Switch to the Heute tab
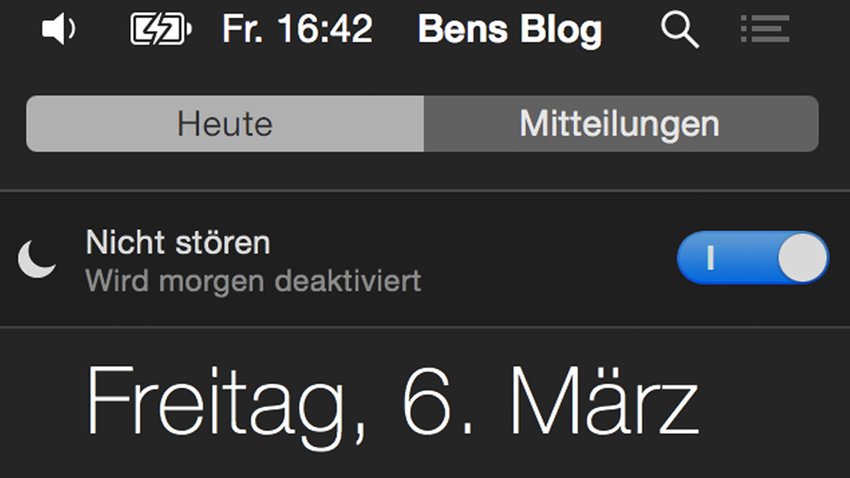The image size is (850, 478). [x=225, y=124]
